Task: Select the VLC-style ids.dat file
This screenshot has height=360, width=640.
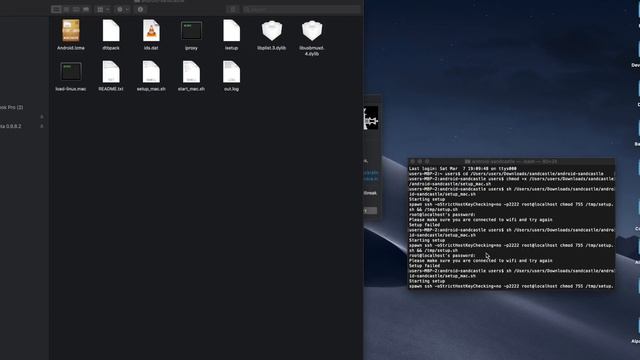Action: click(151, 31)
